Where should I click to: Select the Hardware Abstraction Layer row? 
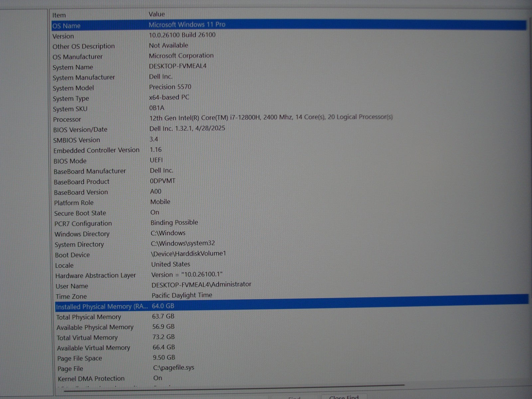(x=96, y=276)
